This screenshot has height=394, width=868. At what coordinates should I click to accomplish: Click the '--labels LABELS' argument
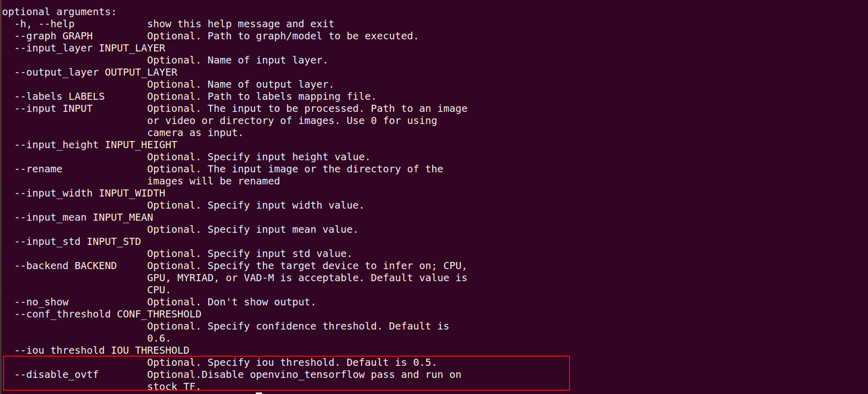pos(60,96)
